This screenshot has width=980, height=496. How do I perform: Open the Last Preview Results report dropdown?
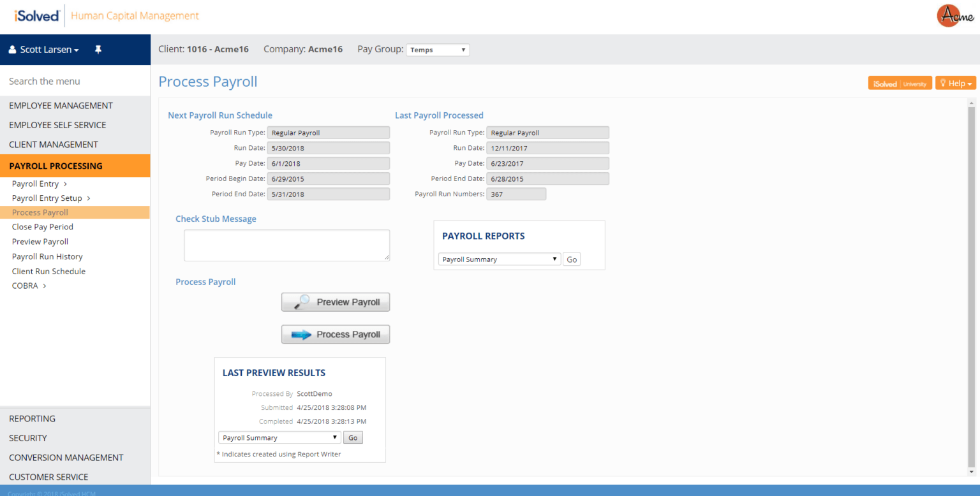pos(279,438)
